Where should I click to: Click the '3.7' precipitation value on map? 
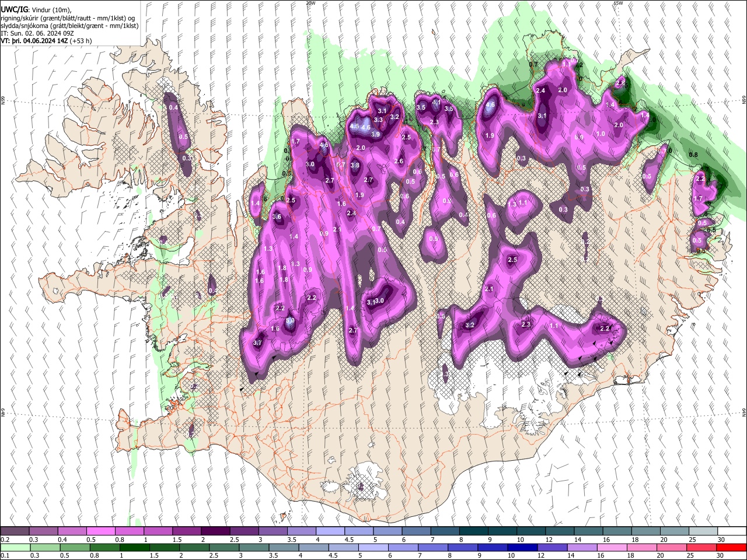pos(257,343)
